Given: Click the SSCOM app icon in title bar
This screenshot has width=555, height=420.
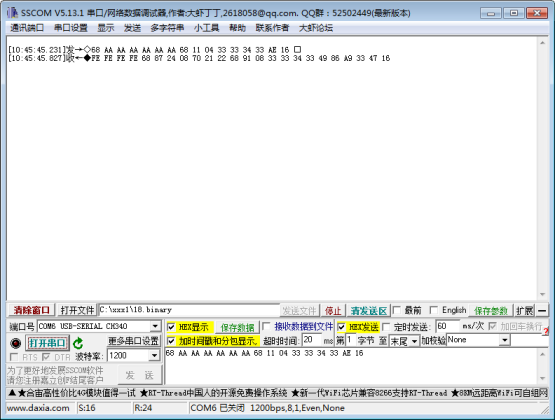Looking at the screenshot, I should point(12,13).
